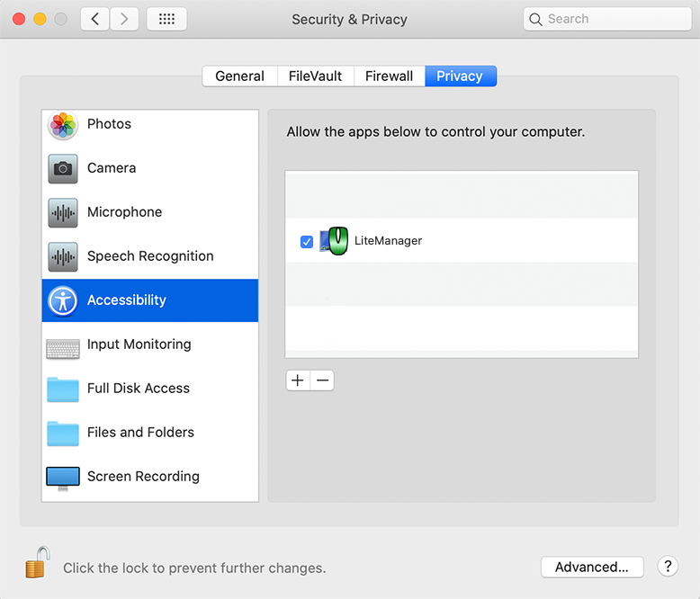
Task: Click the Speech Recognition waveform icon
Action: [x=63, y=256]
